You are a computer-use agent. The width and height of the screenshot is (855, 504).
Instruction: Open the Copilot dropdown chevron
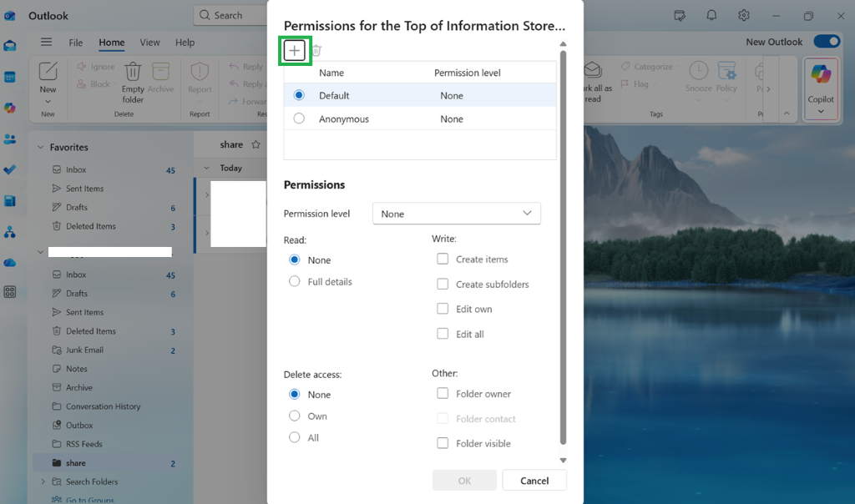click(x=821, y=112)
